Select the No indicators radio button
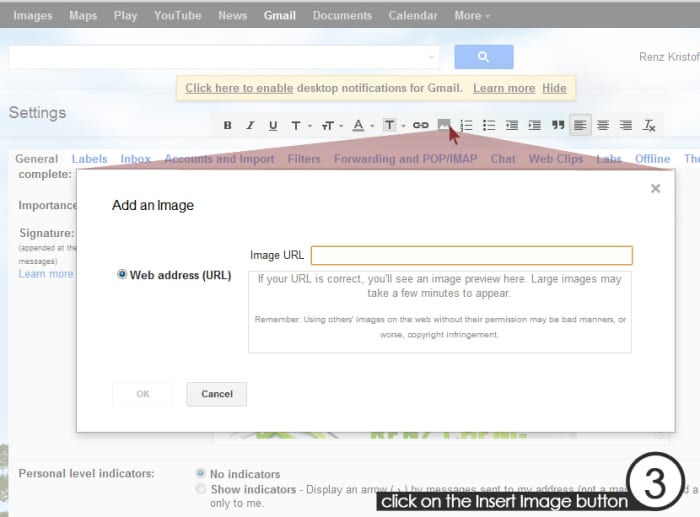Viewport: 700px width, 517px height. click(x=200, y=473)
